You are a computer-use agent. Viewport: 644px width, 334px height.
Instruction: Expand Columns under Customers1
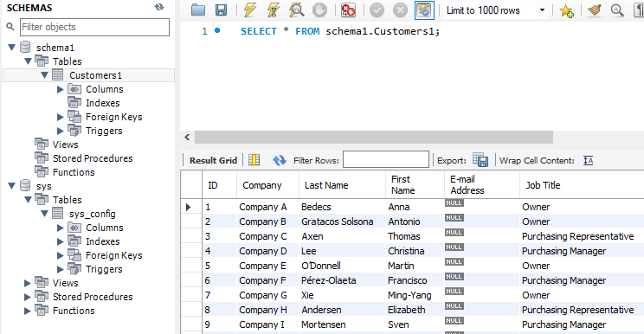tap(61, 89)
